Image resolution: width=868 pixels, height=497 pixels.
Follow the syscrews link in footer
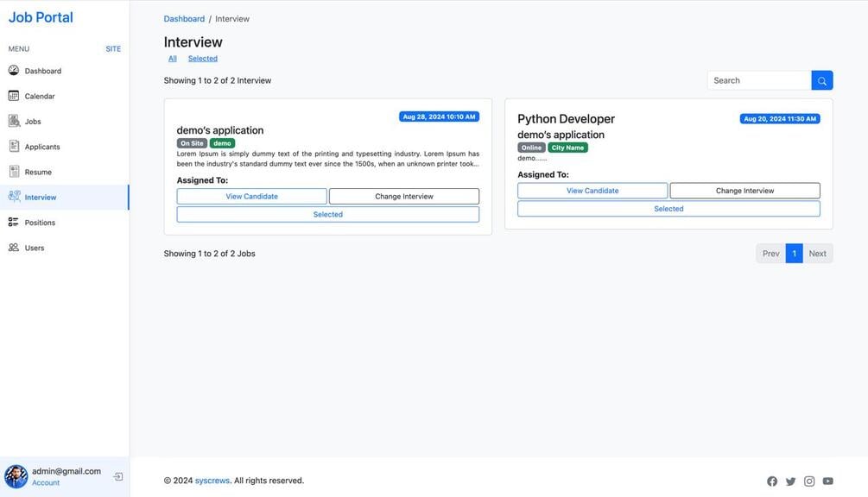pos(212,481)
